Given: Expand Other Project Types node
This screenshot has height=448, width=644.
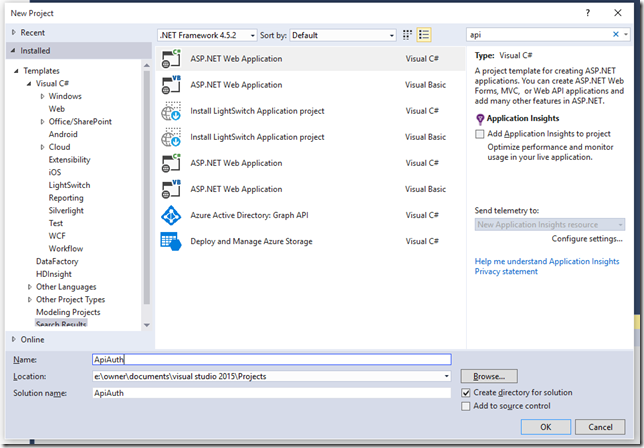Looking at the screenshot, I should 29,299.
